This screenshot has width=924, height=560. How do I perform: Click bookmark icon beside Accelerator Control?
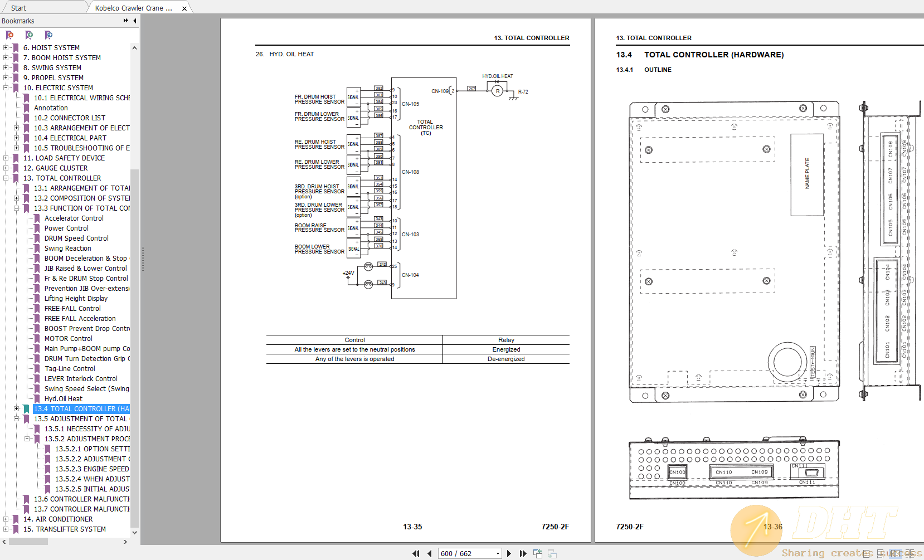click(37, 218)
